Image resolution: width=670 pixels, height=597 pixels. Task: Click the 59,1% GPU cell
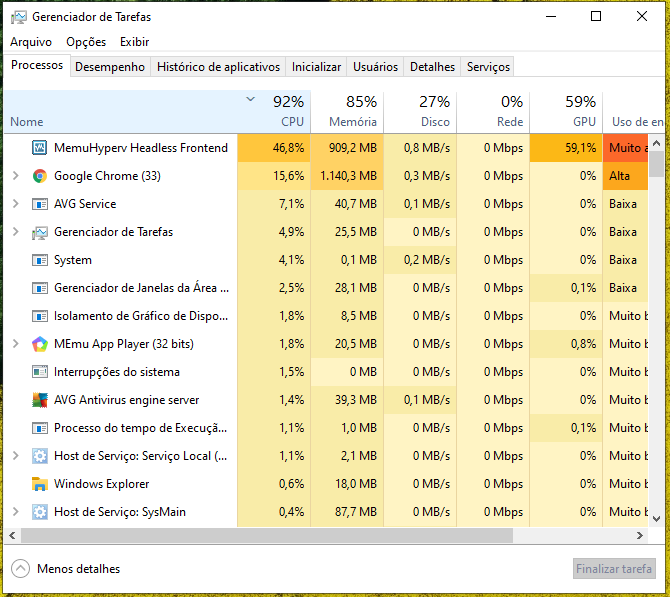tap(566, 148)
